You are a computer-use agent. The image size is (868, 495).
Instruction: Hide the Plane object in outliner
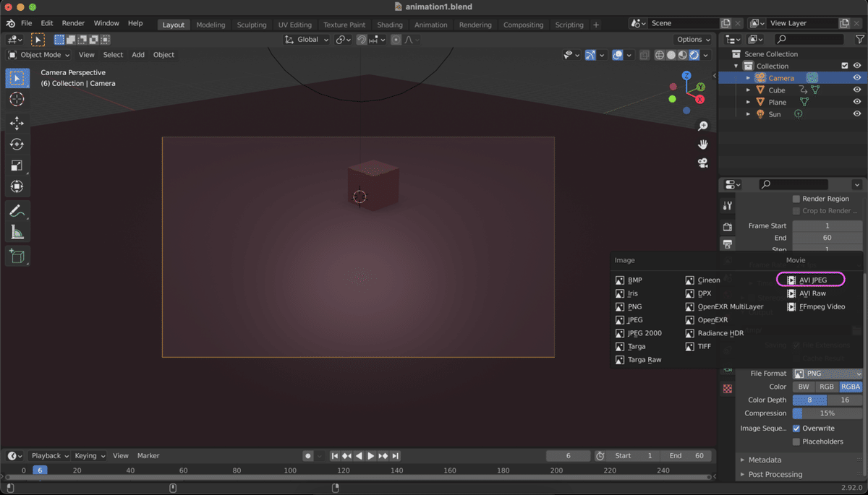pyautogui.click(x=857, y=103)
